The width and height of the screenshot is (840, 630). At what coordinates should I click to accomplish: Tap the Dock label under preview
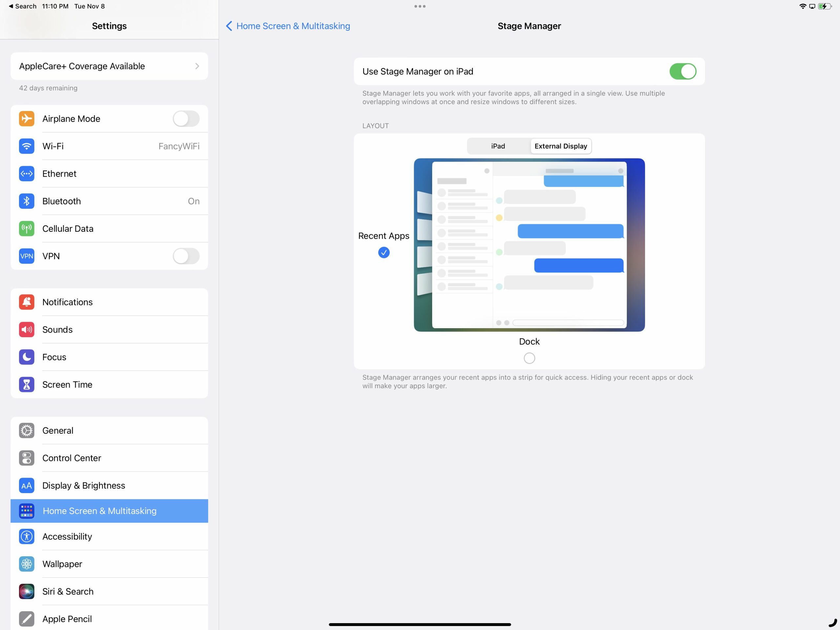click(529, 342)
